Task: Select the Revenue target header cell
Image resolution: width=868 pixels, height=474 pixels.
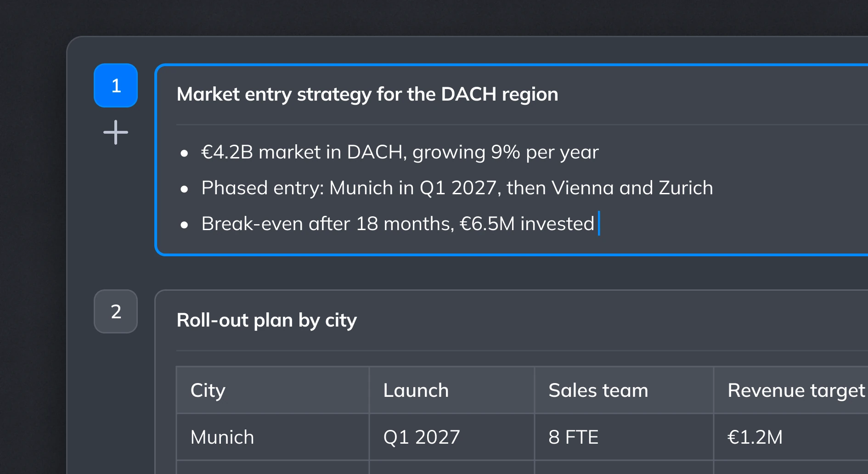Action: pyautogui.click(x=791, y=390)
